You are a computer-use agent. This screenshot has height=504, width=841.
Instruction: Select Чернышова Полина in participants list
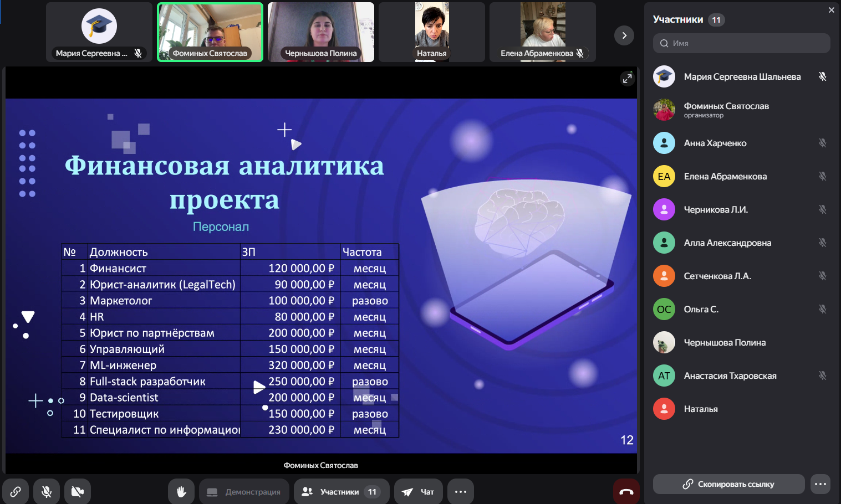[x=725, y=342]
